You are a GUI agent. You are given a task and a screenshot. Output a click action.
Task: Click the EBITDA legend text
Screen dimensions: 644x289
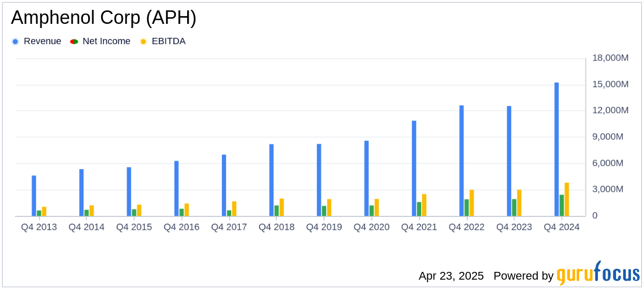point(169,42)
